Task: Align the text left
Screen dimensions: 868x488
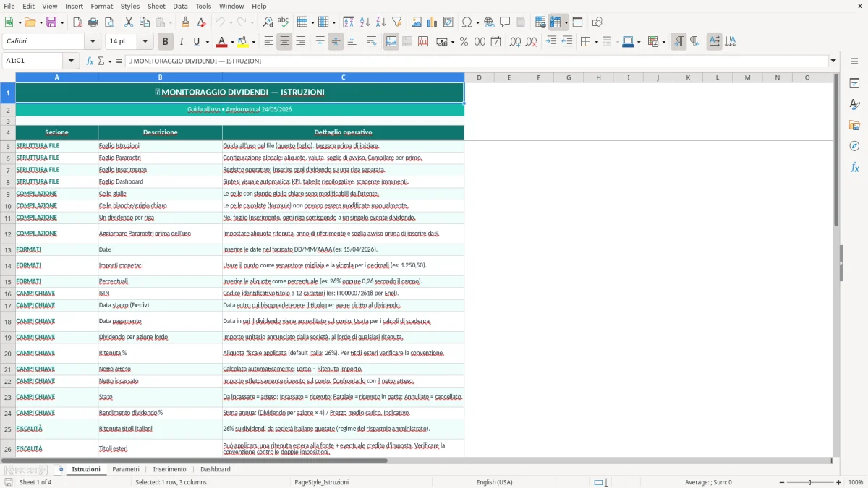Action: coord(268,42)
